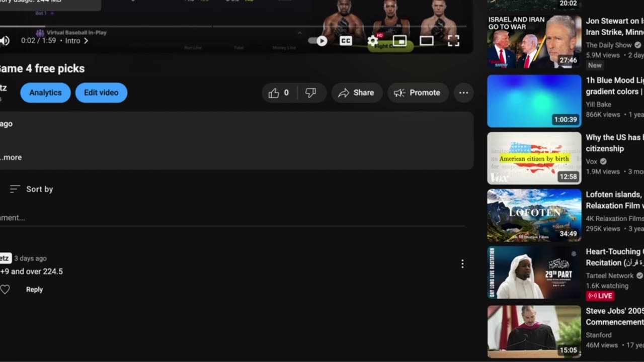Open the 1h Blue Mood Light thumbnail
Viewport: 644px width, 362px height.
(x=534, y=101)
